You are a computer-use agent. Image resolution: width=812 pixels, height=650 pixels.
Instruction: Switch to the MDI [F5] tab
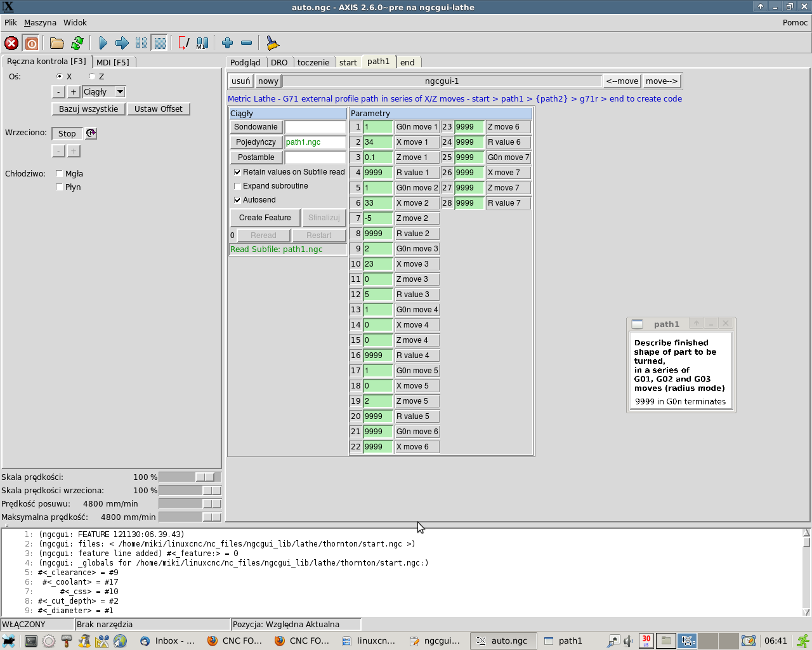click(113, 62)
